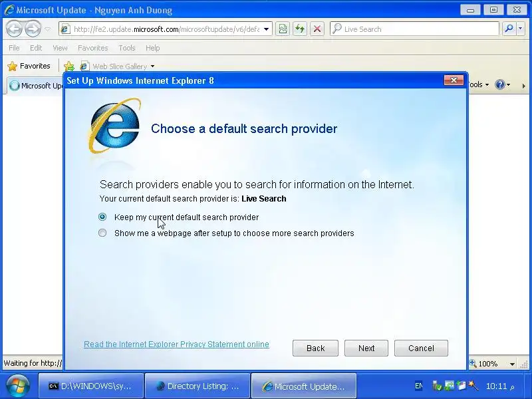Open the search provider options dropdown
532x399 pixels.
(521, 29)
